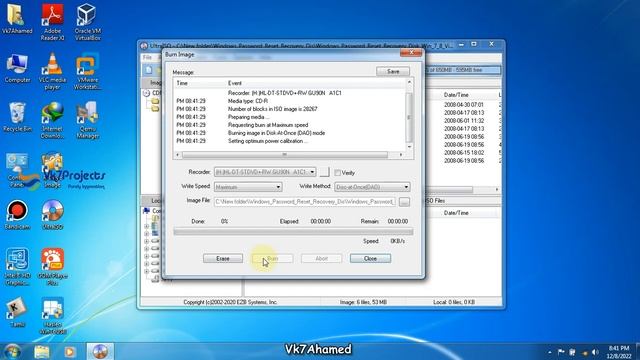Open the volume control in system tray

pos(595,352)
